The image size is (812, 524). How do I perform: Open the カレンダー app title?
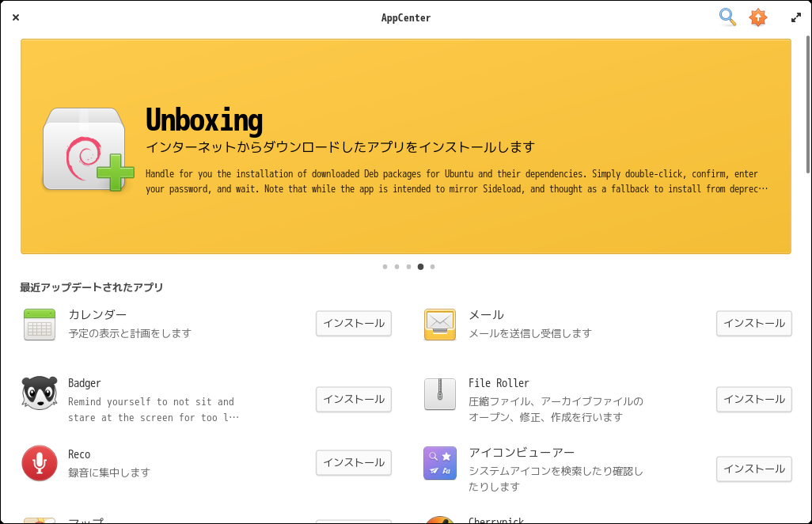click(x=97, y=314)
